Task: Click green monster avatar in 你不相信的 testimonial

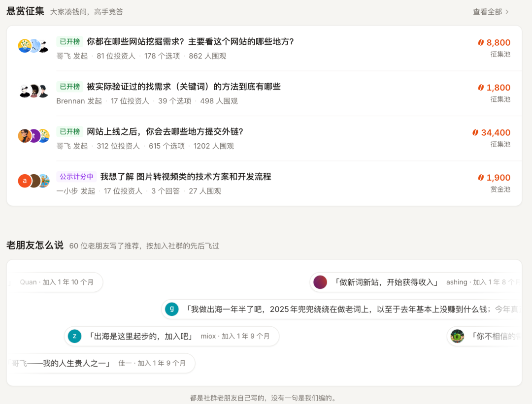Action: 457,336
